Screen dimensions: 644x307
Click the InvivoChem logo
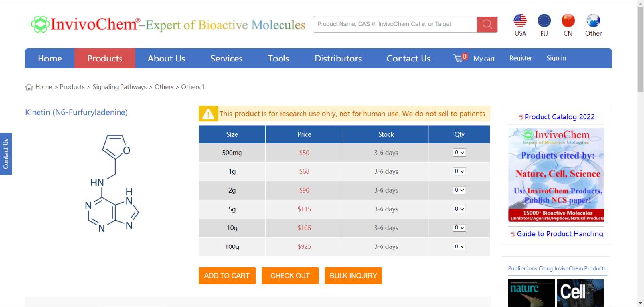click(x=168, y=24)
